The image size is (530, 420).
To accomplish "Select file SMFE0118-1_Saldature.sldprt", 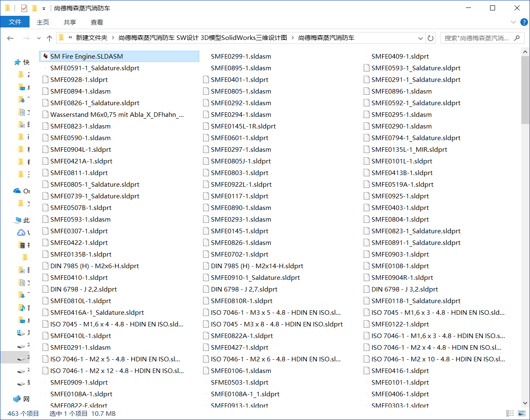I will [x=416, y=301].
